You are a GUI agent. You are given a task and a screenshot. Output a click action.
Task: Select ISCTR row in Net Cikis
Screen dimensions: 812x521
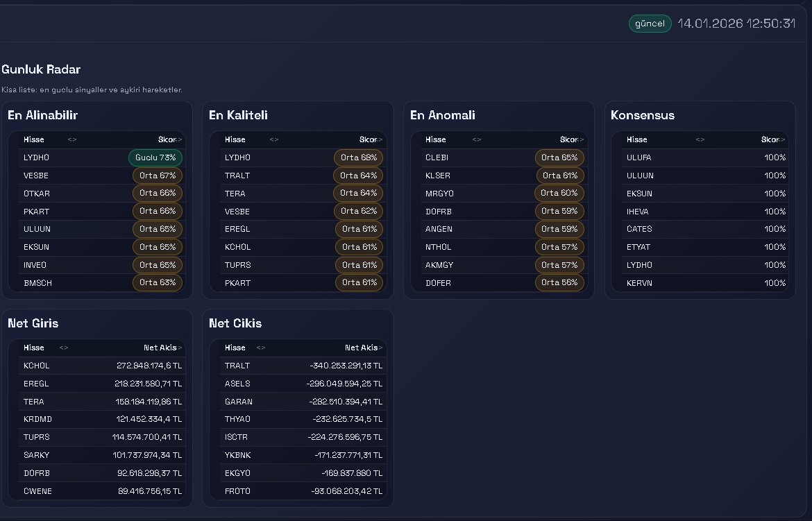pyautogui.click(x=303, y=437)
